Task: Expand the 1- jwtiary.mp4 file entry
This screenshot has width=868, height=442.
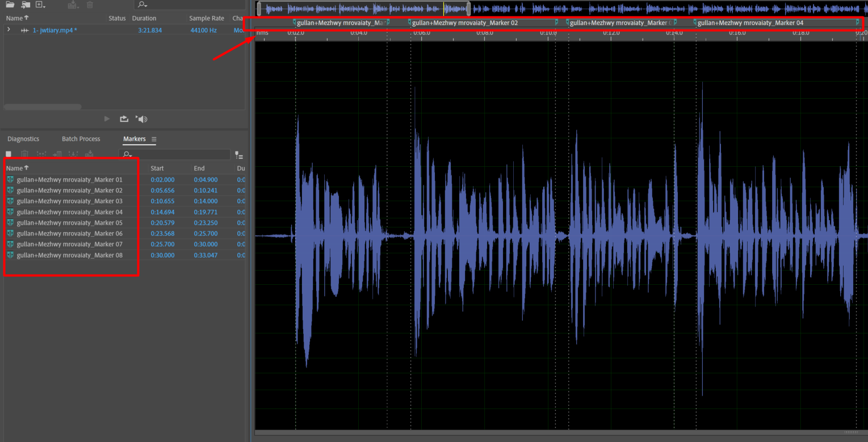Action: (9, 30)
